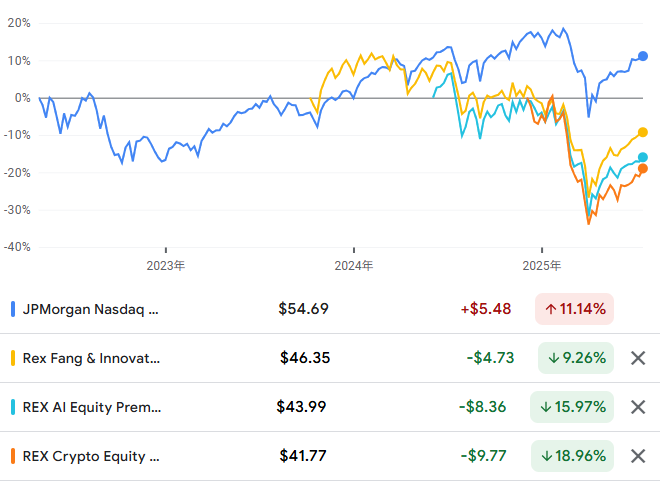Open REX AI Equity Prem... fund link
Image resolution: width=660 pixels, height=481 pixels.
(x=92, y=407)
